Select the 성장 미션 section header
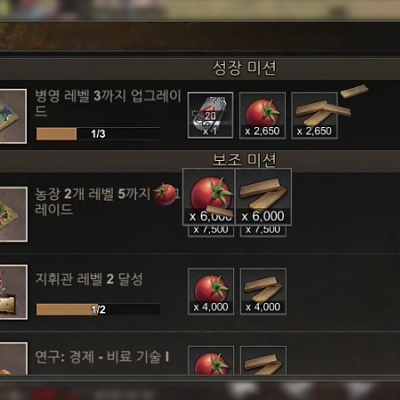 click(x=244, y=68)
